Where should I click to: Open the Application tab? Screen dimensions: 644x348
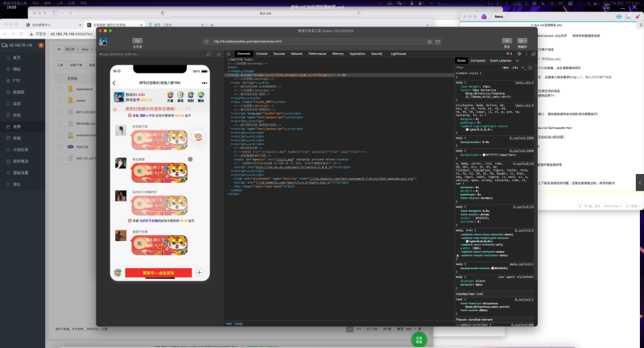pos(357,54)
